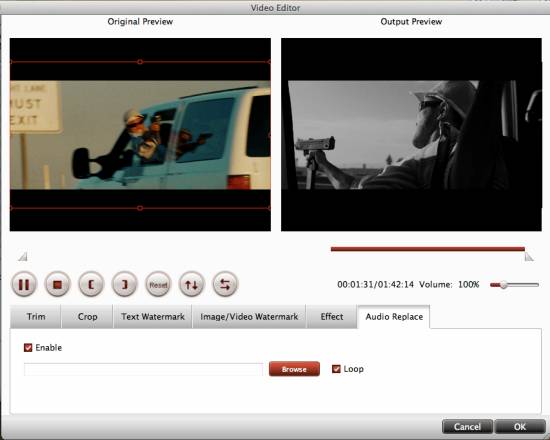Click the red playback progress bar
Image resolution: width=550 pixels, height=440 pixels.
[428, 249]
